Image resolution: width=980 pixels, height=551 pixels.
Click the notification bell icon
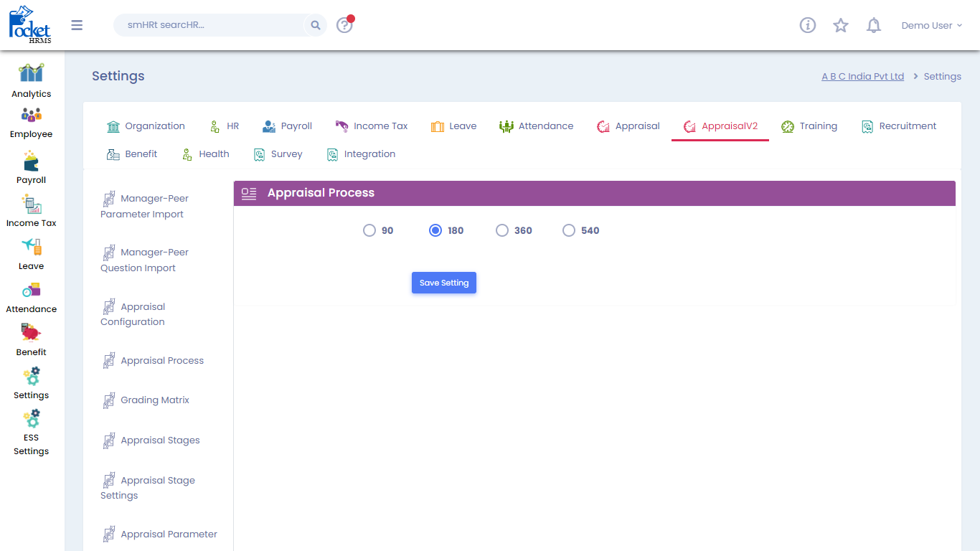[x=873, y=26]
